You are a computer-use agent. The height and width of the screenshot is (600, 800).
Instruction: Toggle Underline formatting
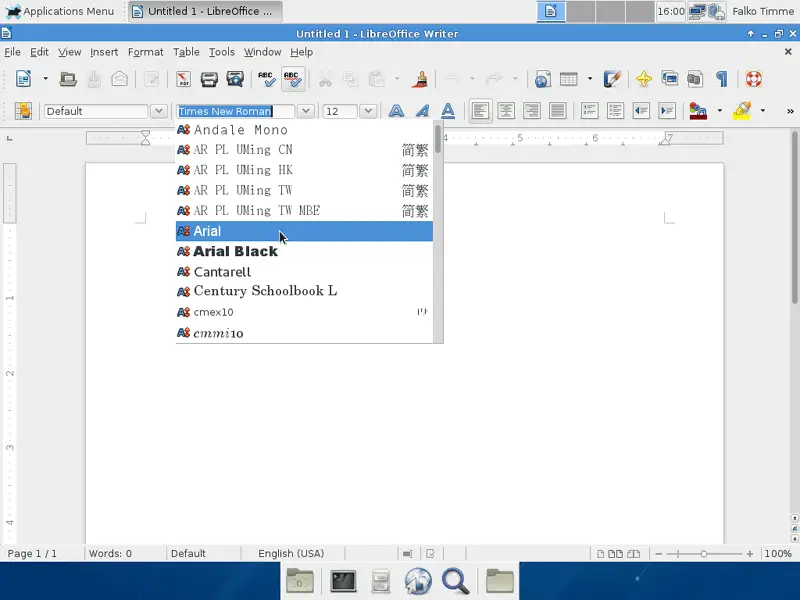[448, 111]
